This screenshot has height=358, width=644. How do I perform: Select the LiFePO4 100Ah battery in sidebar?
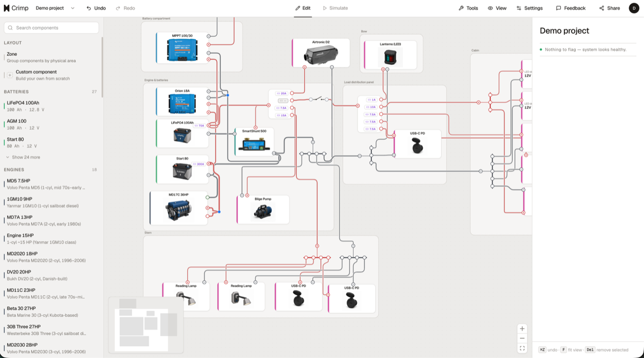pos(52,106)
